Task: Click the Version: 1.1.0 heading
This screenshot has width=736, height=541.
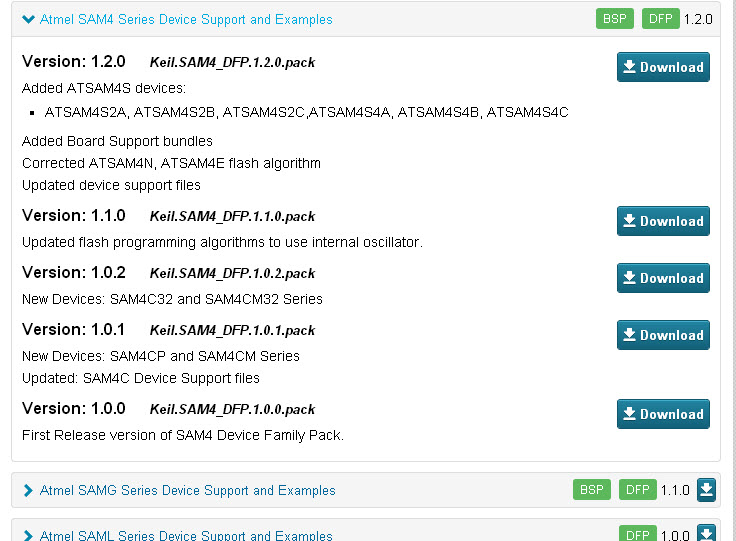Action: [74, 215]
